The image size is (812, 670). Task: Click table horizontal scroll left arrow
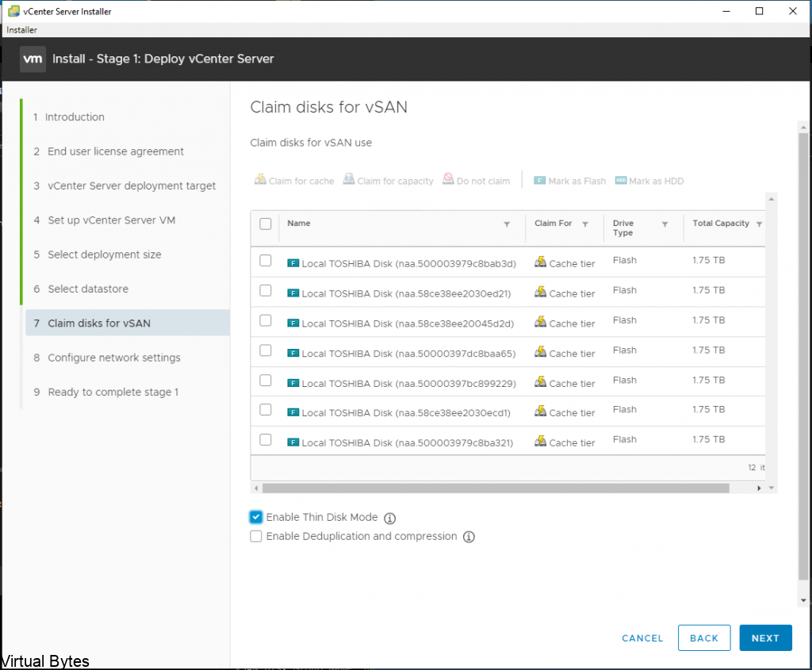pos(256,488)
